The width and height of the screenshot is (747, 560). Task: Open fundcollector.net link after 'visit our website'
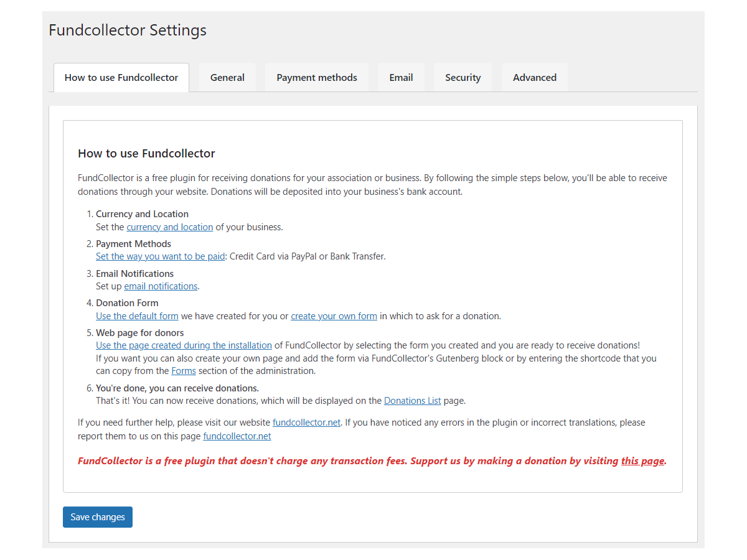tap(306, 422)
